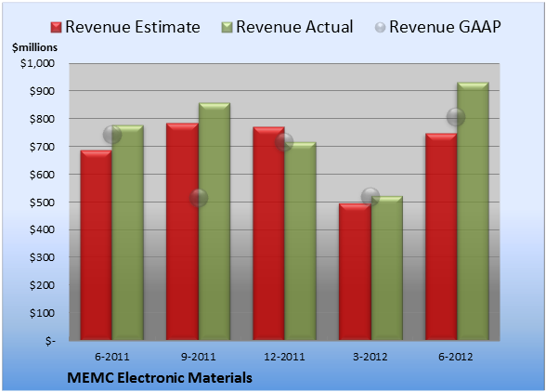Viewport: 546px width, 392px height.
Task: Click the GAAP sphere marker for 12-2011
Action: pyautogui.click(x=284, y=142)
